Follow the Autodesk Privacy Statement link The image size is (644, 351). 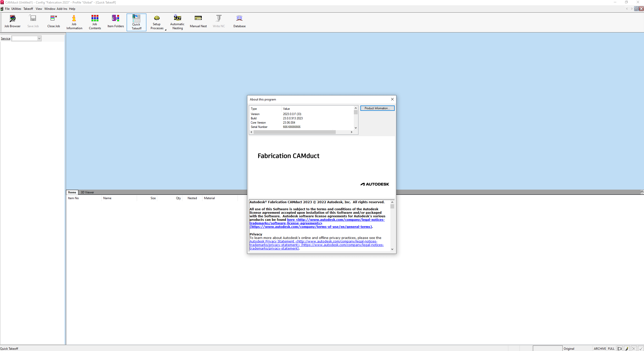(x=272, y=241)
